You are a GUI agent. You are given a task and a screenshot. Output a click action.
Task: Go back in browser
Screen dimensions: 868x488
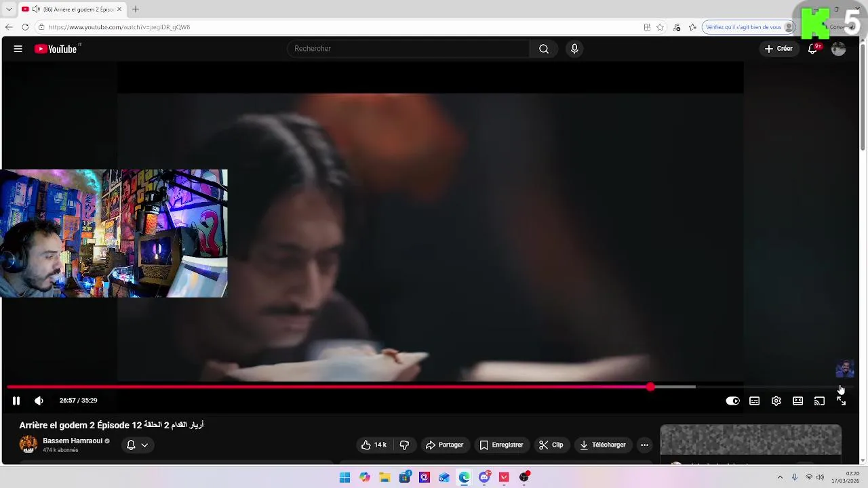[9, 27]
